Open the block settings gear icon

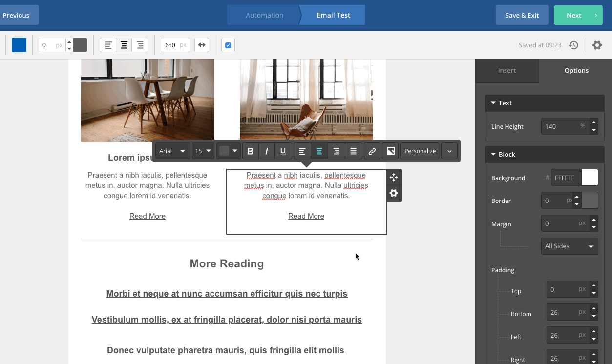coord(394,193)
